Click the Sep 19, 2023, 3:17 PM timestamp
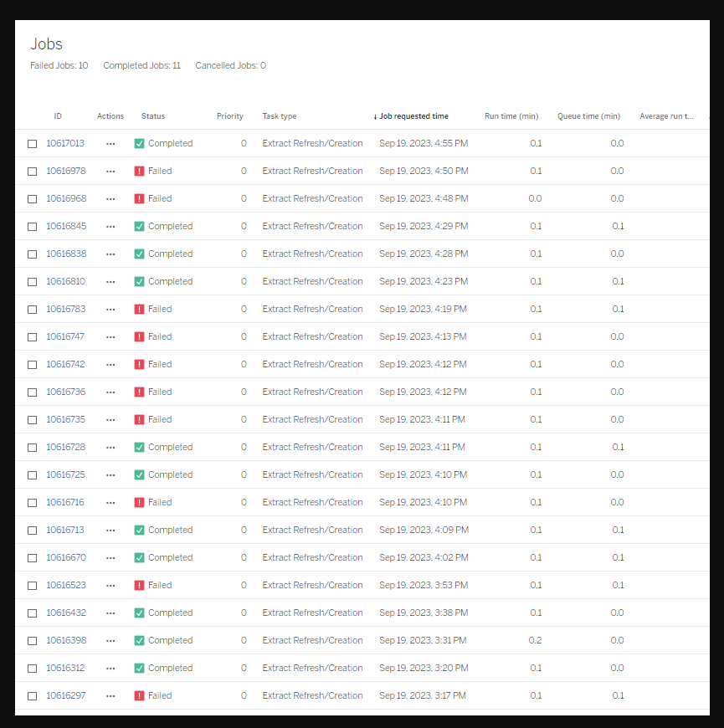This screenshot has height=728, width=724. click(x=423, y=696)
